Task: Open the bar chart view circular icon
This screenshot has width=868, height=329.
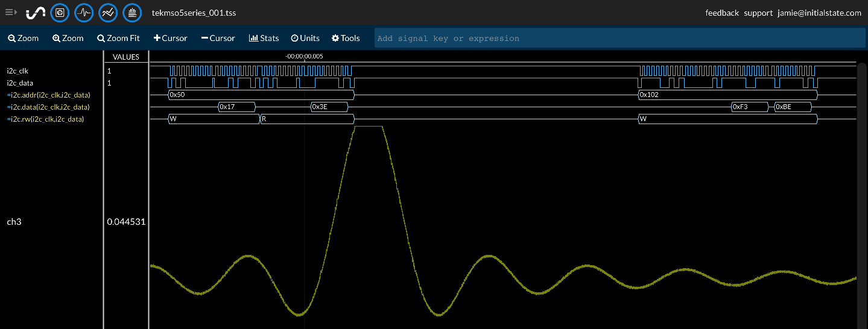Action: tap(132, 12)
